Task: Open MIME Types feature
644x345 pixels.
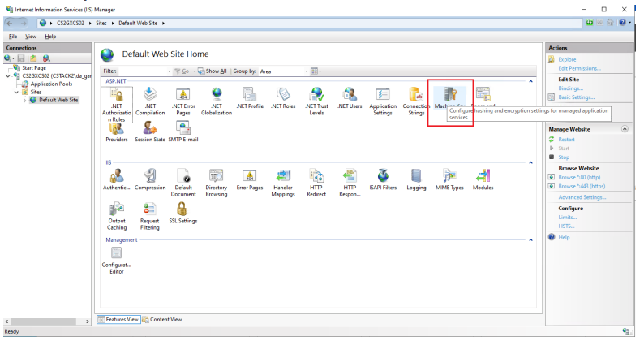Action: [x=449, y=179]
